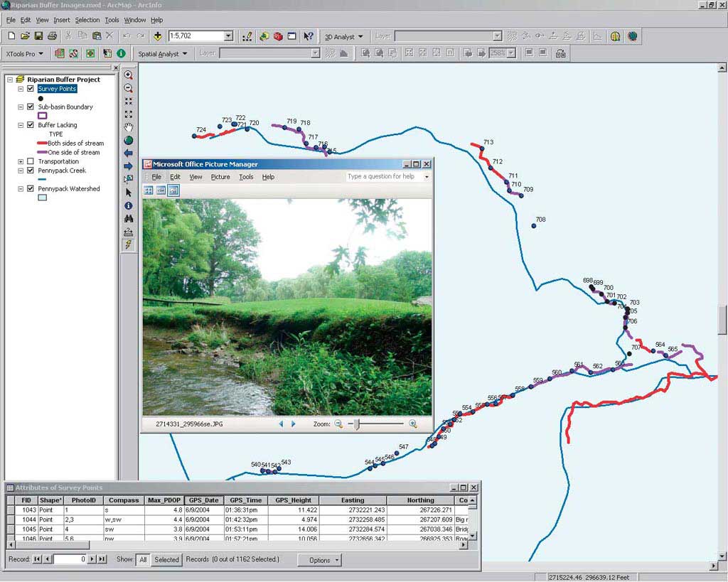Select the Zoom Out tool
The height and width of the screenshot is (582, 728).
(x=129, y=87)
